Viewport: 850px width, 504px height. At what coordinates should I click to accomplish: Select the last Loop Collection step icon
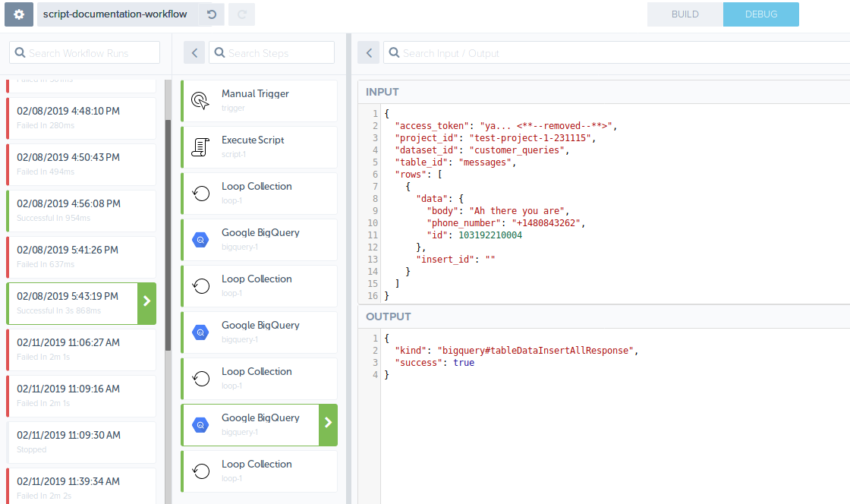(199, 471)
